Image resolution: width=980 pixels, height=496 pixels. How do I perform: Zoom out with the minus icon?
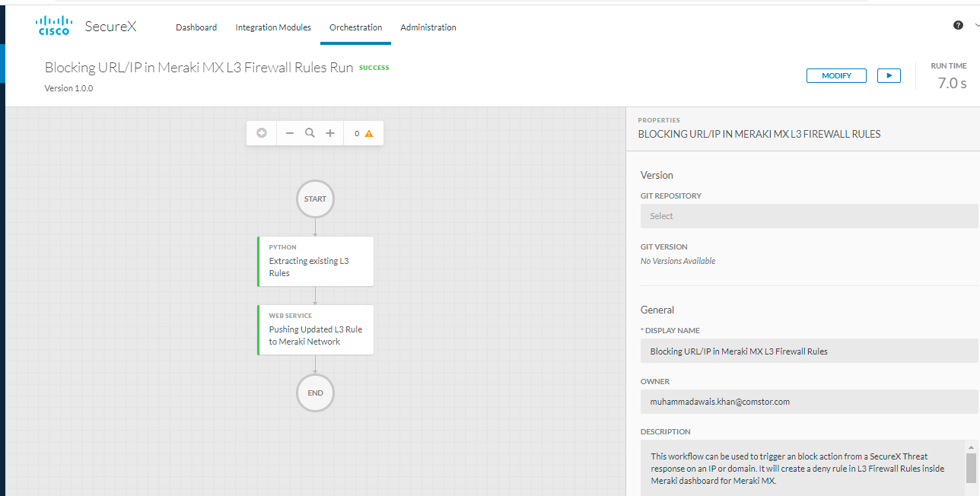[290, 133]
